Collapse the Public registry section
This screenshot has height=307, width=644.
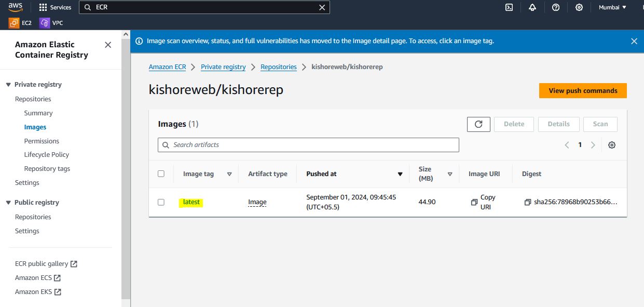(x=8, y=203)
